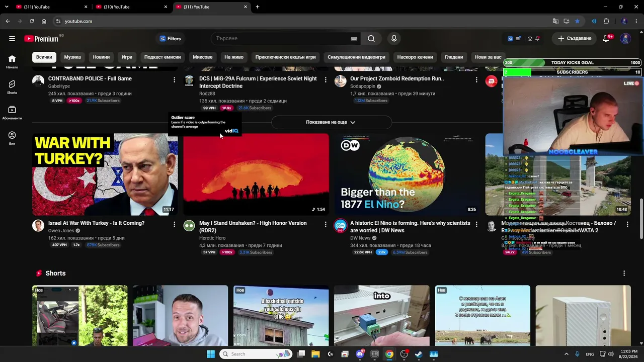This screenshot has width=644, height=362.
Task: Open a new Chrome tab
Action: tap(258, 7)
